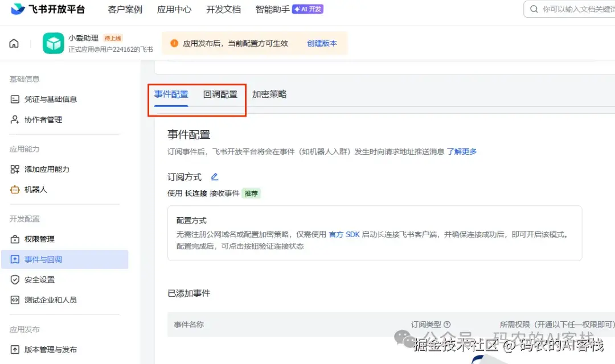Select 事件与回调 in the sidebar

[x=65, y=259]
